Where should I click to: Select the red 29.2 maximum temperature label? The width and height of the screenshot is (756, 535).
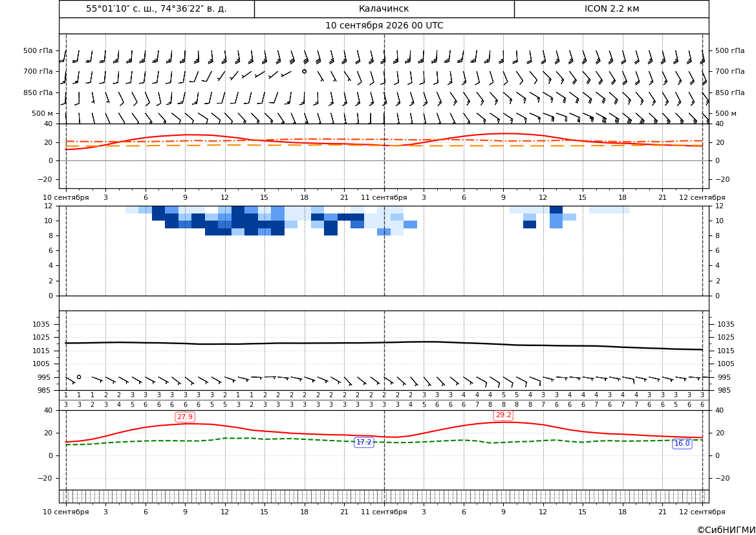click(503, 415)
